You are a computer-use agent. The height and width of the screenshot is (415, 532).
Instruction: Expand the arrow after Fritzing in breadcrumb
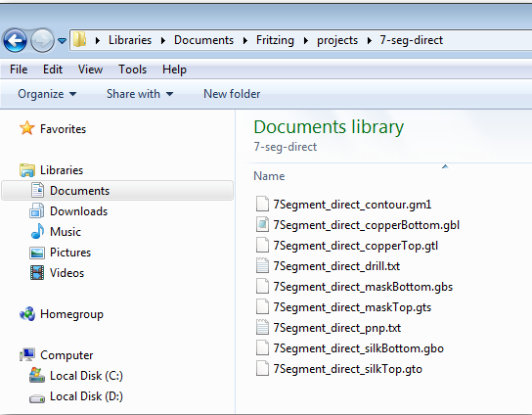pos(306,40)
